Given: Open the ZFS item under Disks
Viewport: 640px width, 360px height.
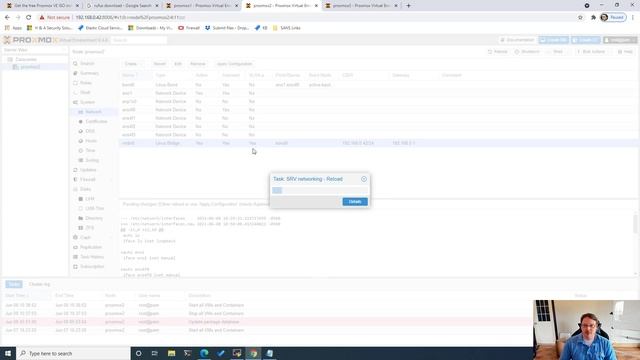Looking at the screenshot, I should coord(89,228).
